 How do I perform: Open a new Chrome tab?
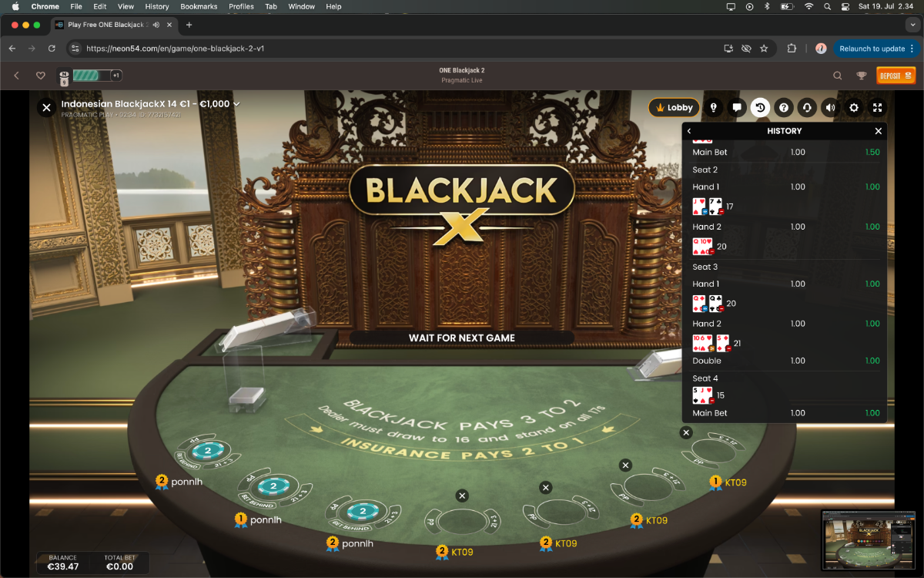click(189, 25)
